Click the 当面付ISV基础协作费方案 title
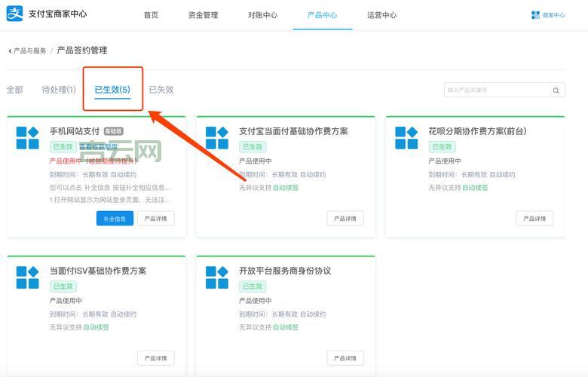 coord(98,271)
